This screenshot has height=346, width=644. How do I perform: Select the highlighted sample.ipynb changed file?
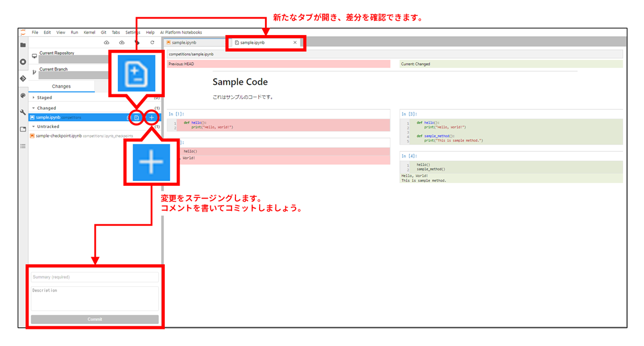[66, 117]
